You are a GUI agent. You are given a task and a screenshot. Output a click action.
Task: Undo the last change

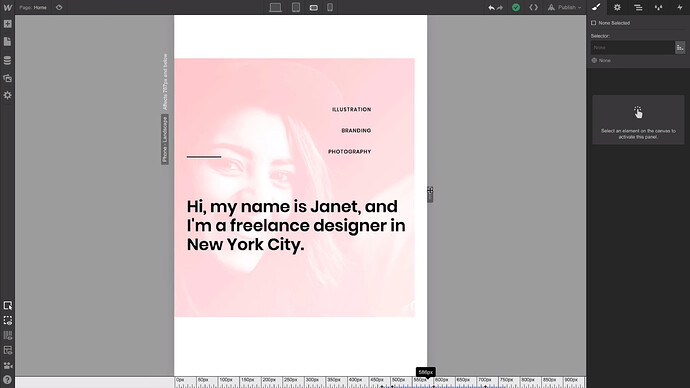[491, 7]
